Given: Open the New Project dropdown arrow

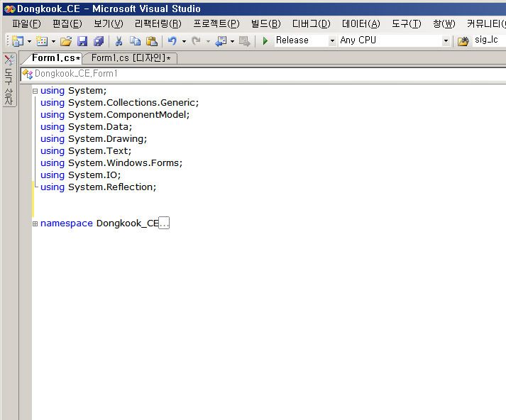Looking at the screenshot, I should (29, 41).
